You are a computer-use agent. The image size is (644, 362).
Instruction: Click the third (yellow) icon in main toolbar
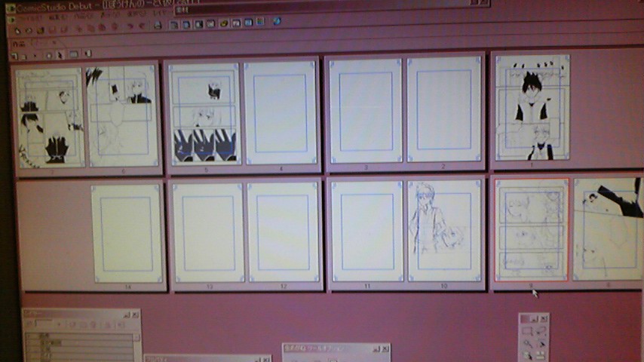coord(40,30)
